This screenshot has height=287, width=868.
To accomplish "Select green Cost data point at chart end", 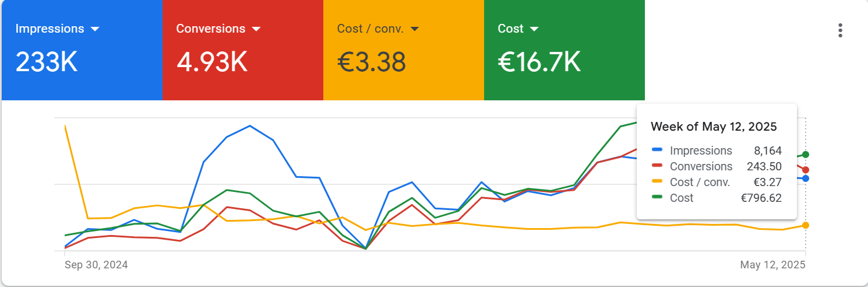I will [x=806, y=155].
